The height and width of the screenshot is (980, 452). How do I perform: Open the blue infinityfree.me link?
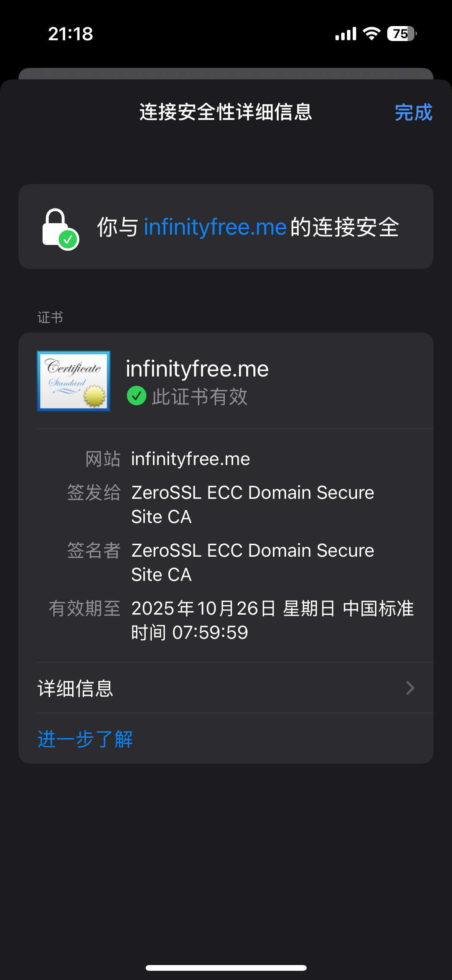pyautogui.click(x=215, y=227)
